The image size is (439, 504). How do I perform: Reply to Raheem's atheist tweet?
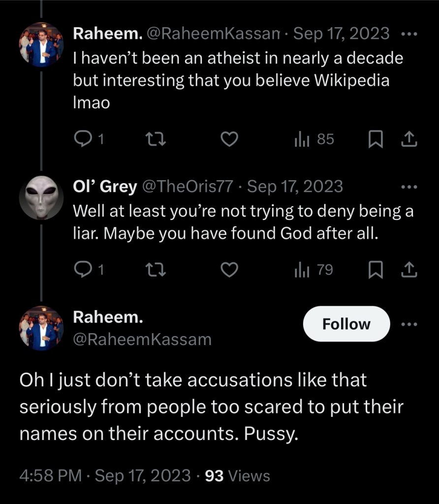(81, 140)
